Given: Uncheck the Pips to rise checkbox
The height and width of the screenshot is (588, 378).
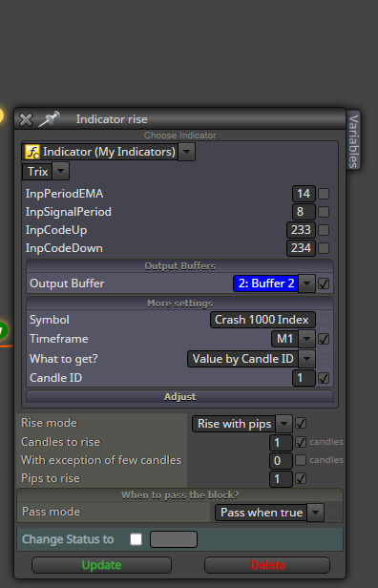Looking at the screenshot, I should (301, 478).
